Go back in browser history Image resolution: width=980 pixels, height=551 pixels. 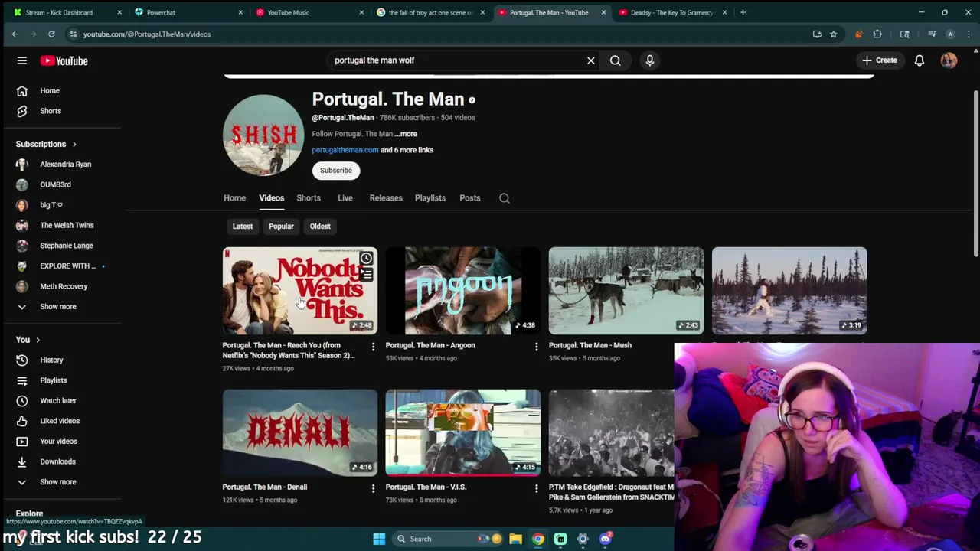pyautogui.click(x=15, y=34)
